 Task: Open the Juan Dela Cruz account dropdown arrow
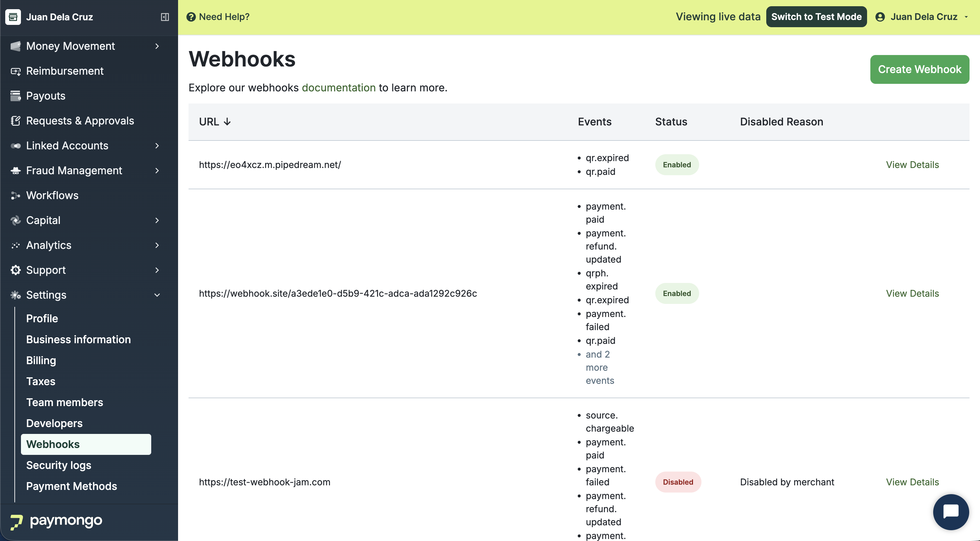966,17
